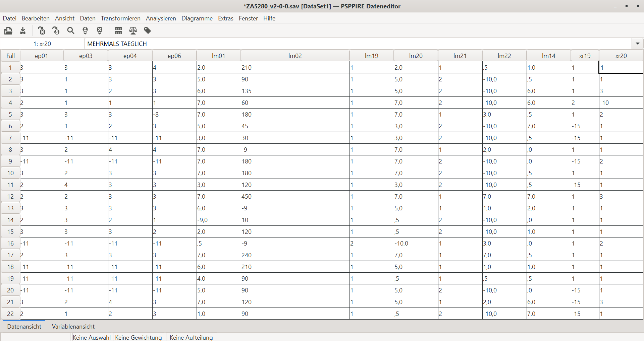This screenshot has width=644, height=341.
Task: Click the Keine Aufteilung status entry
Action: tap(191, 337)
